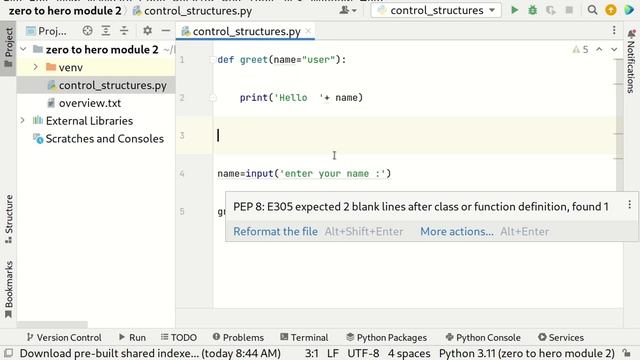Image resolution: width=640 pixels, height=360 pixels.
Task: Open the Python Packages tab
Action: pos(387,337)
